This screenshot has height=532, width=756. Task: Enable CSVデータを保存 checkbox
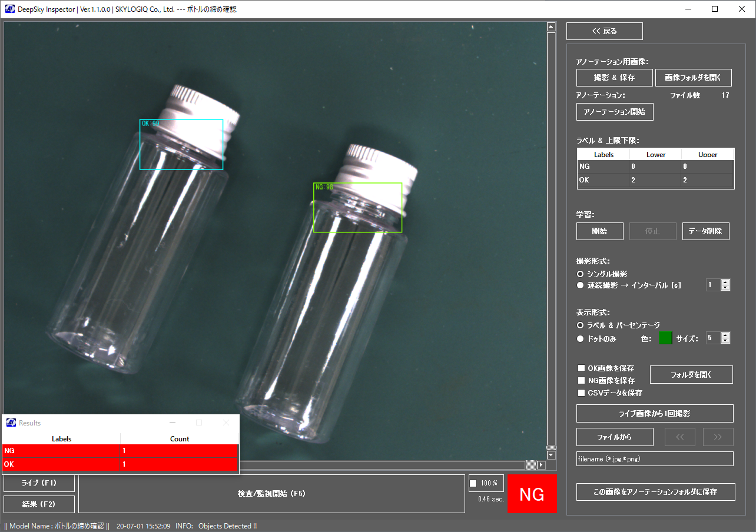coord(582,393)
